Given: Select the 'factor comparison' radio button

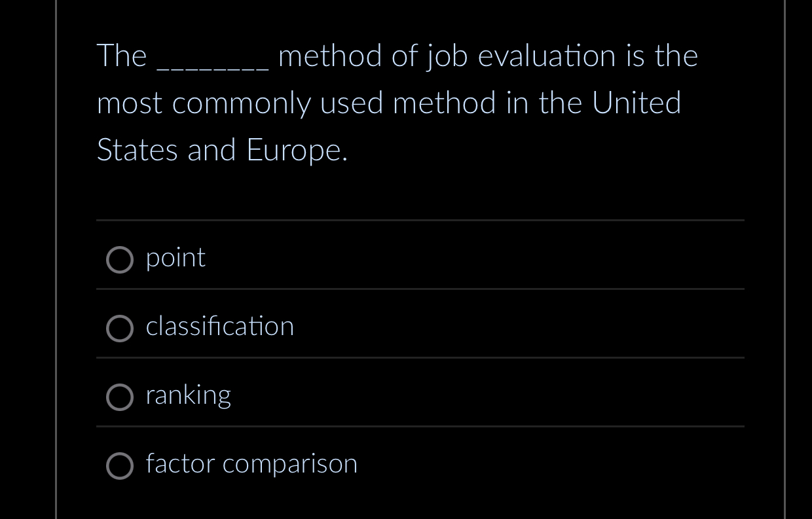Looking at the screenshot, I should [120, 466].
